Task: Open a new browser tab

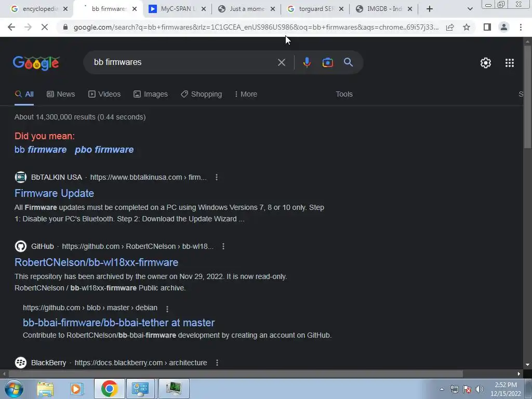Action: pyautogui.click(x=429, y=9)
